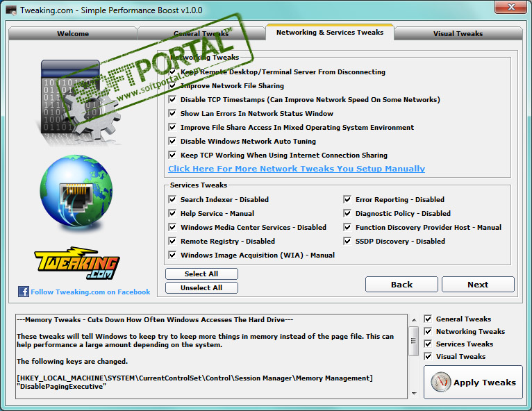The width and height of the screenshot is (532, 411).
Task: Click Next to continue
Action: pyautogui.click(x=478, y=284)
